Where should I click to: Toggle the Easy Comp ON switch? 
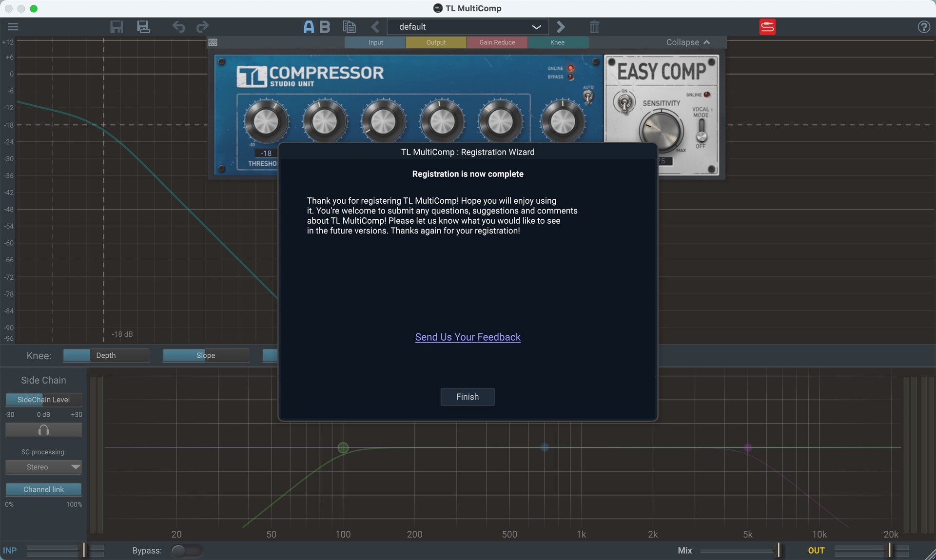click(624, 102)
